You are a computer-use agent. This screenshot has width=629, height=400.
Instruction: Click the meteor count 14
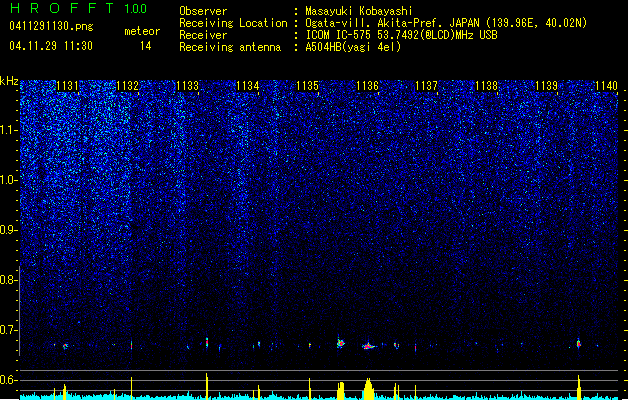click(x=146, y=46)
